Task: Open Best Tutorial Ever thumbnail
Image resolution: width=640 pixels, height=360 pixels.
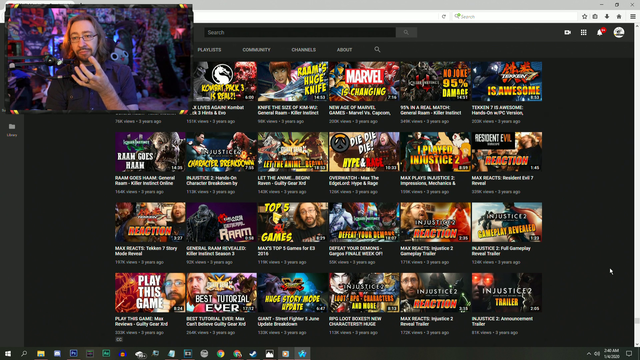Action: pyautogui.click(x=221, y=293)
